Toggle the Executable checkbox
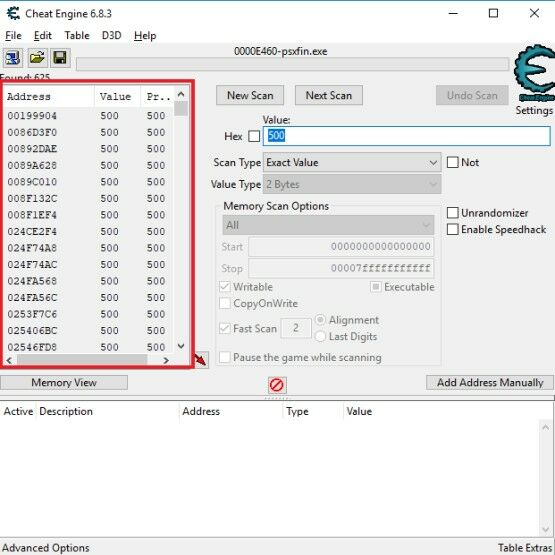Image resolution: width=555 pixels, height=555 pixels. point(376,287)
